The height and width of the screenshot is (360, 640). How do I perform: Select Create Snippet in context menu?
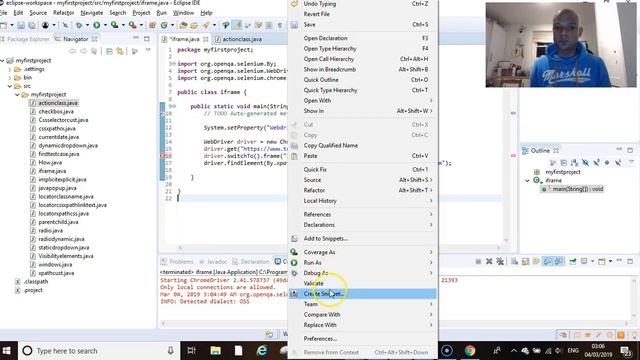362,293
